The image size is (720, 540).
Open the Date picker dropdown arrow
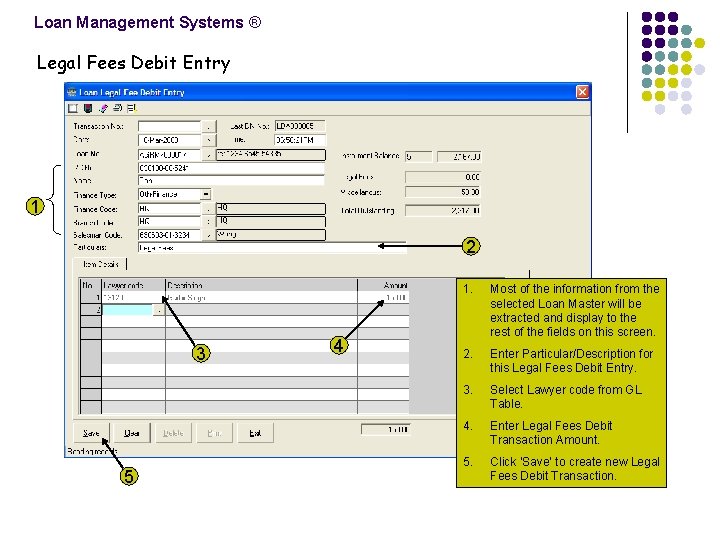tap(208, 140)
